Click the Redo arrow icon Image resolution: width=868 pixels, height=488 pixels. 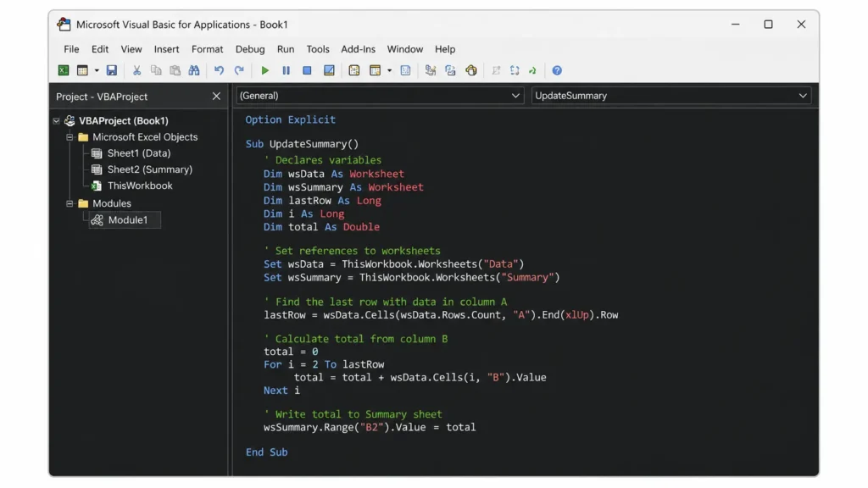pyautogui.click(x=239, y=70)
